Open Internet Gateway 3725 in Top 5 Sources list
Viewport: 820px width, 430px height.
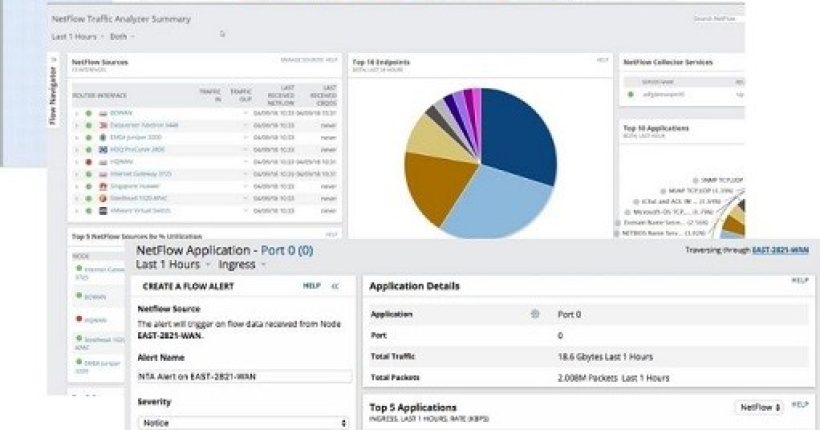click(100, 273)
